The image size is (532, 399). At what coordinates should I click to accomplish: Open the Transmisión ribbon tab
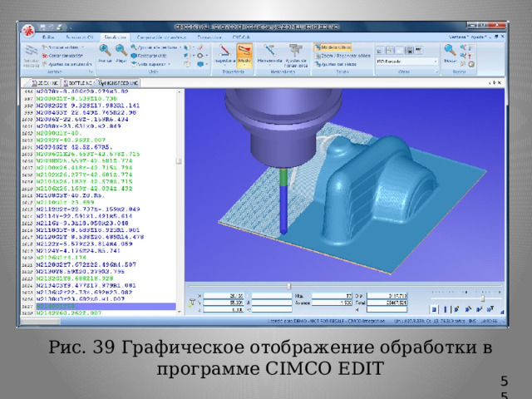pyautogui.click(x=209, y=37)
